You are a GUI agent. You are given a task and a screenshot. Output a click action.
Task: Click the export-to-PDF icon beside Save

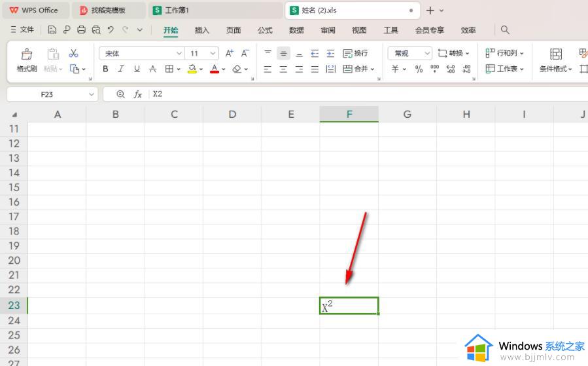click(67, 30)
